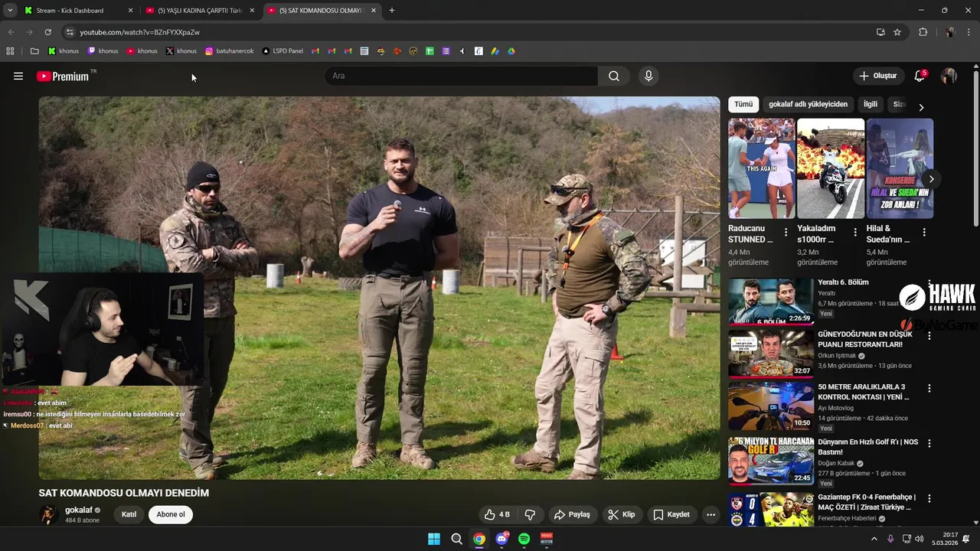This screenshot has height=551, width=980.
Task: Open Discord from the taskbar
Action: click(501, 539)
